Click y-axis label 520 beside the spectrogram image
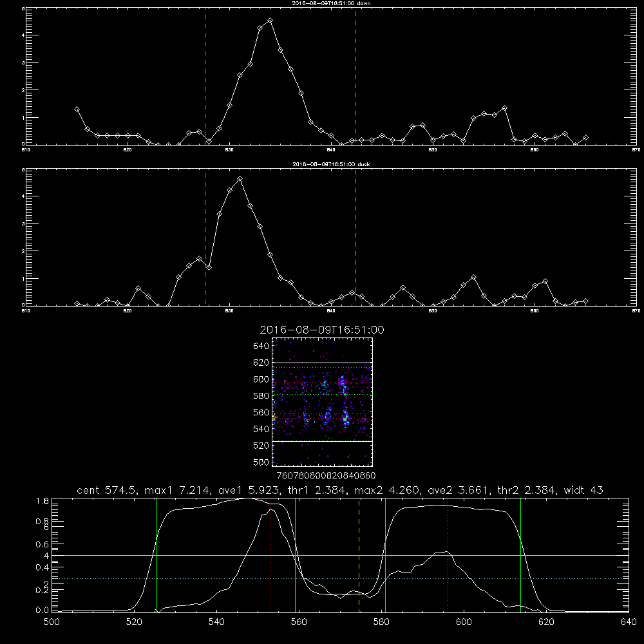The height and width of the screenshot is (644, 644). click(x=261, y=446)
